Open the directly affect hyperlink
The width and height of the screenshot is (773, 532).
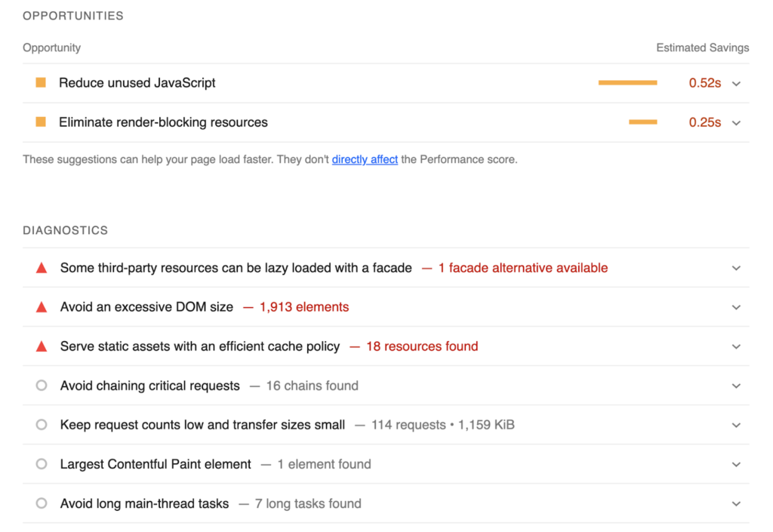click(365, 159)
